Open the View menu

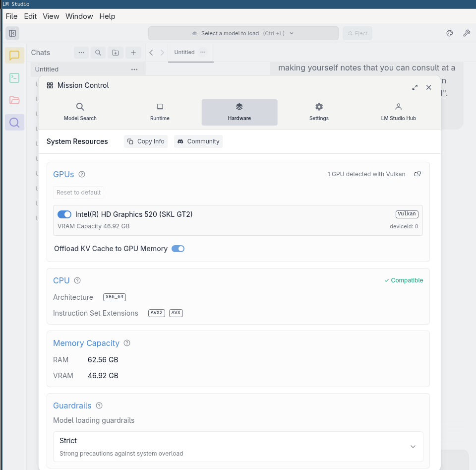pos(51,16)
